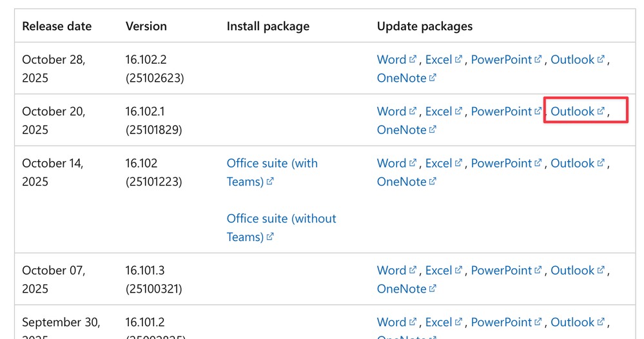Viewport: 644px width, 339px height.
Task: Click external-link icon beside Outlook for October 28
Action: point(601,59)
